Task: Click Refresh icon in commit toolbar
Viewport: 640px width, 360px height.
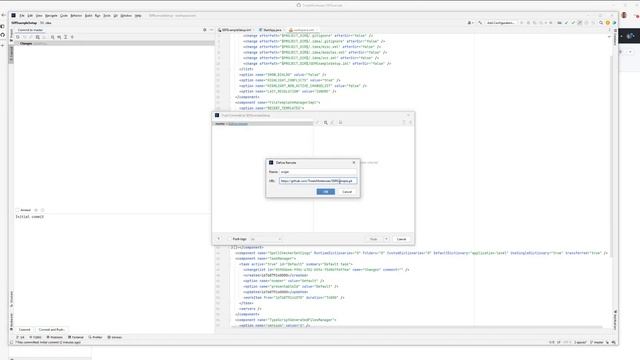Action: tap(18, 37)
